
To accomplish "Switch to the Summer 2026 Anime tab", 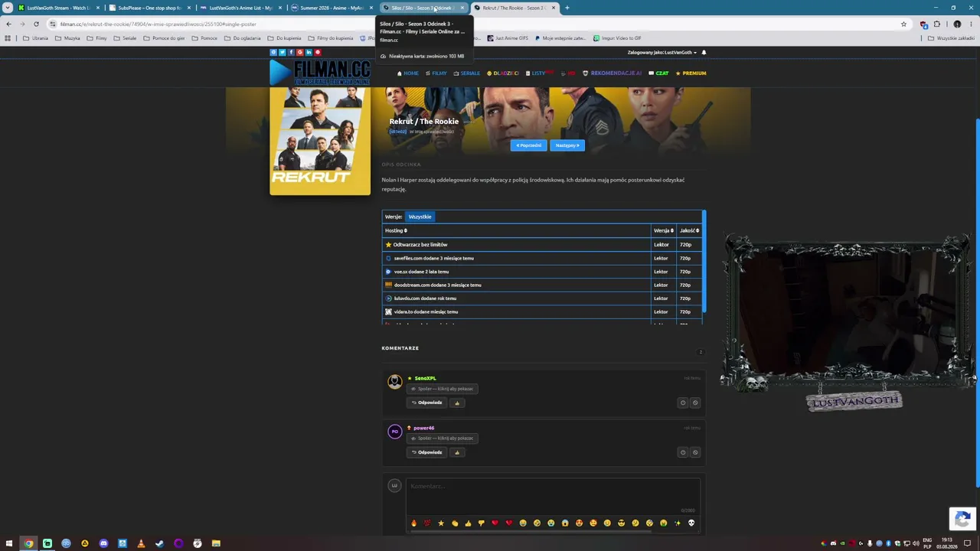I will [331, 8].
